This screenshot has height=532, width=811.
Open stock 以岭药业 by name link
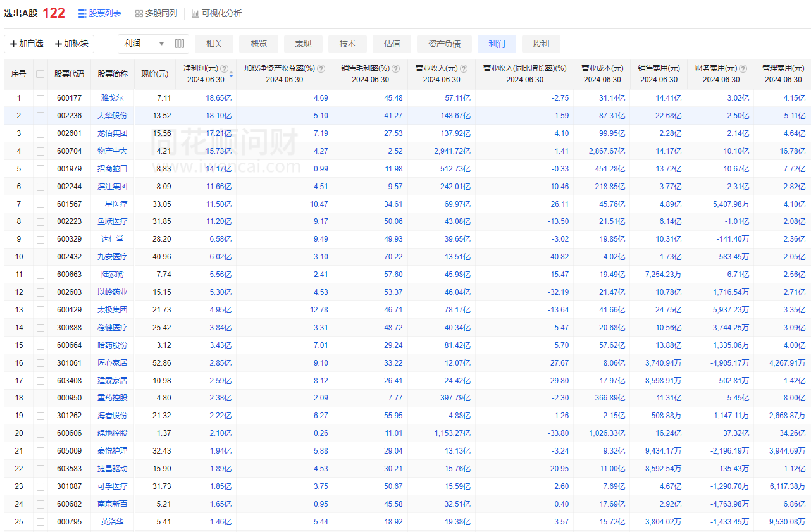point(113,292)
